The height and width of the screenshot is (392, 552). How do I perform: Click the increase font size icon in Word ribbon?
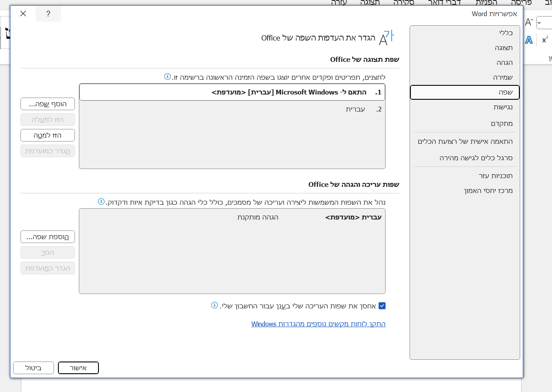(529, 22)
